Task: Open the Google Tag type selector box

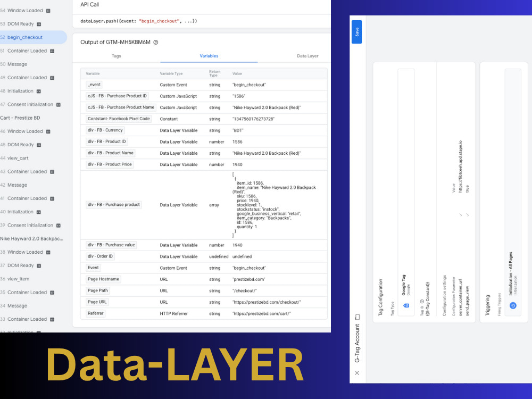Action: pyautogui.click(x=406, y=193)
